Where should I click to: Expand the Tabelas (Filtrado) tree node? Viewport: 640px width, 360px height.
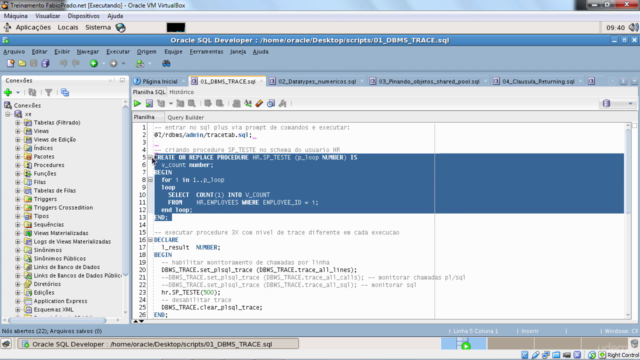[18, 122]
